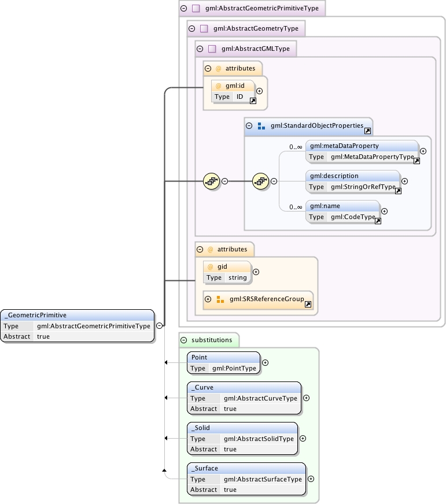This screenshot has height=504, width=446.
Task: Click gml:AbstractSolidType type value
Action: pos(259,439)
